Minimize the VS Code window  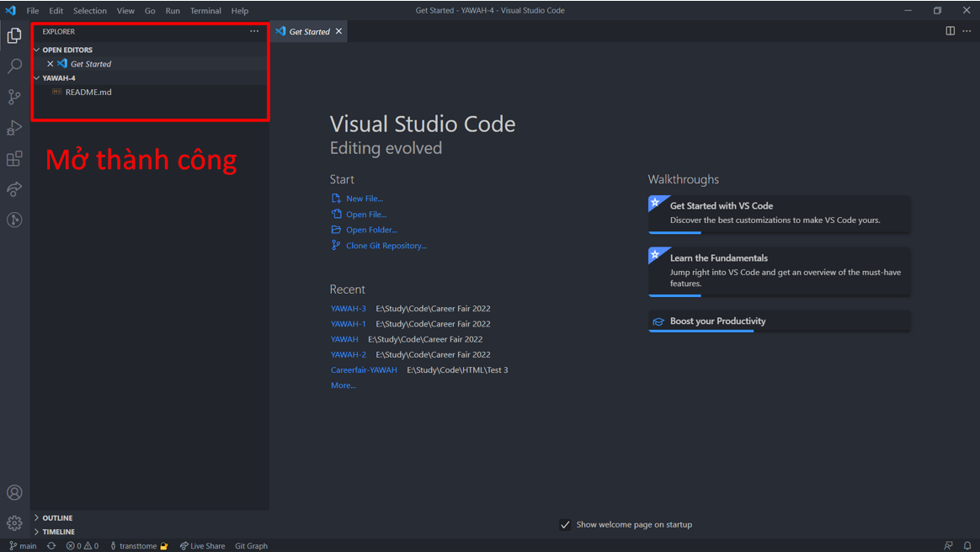[908, 11]
